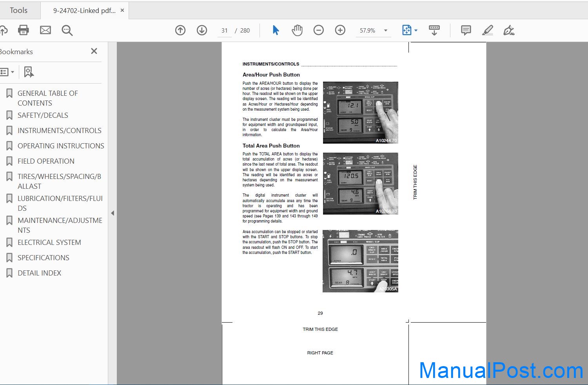The width and height of the screenshot is (588, 385).
Task: Open GENERAL TABLE OF CONTENTS bookmark
Action: 48,98
